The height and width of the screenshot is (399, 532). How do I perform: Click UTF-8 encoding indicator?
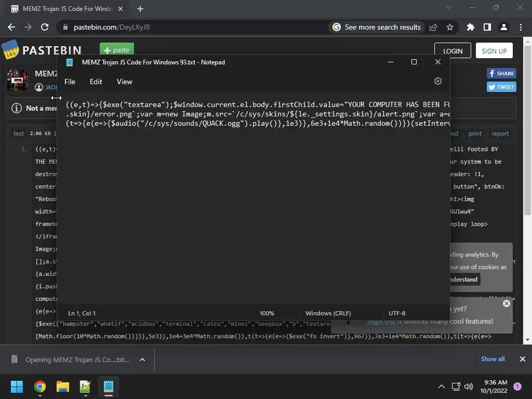pos(397,313)
